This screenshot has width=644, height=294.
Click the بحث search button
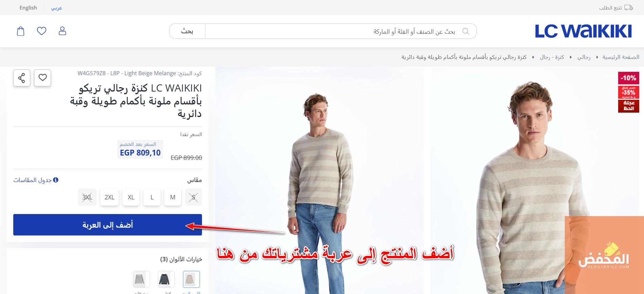tap(187, 31)
